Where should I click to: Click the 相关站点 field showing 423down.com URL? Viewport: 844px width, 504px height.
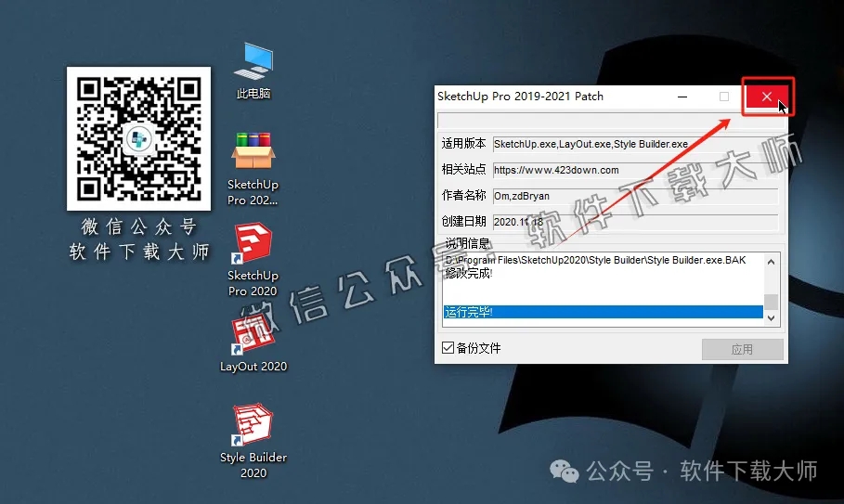pos(635,170)
